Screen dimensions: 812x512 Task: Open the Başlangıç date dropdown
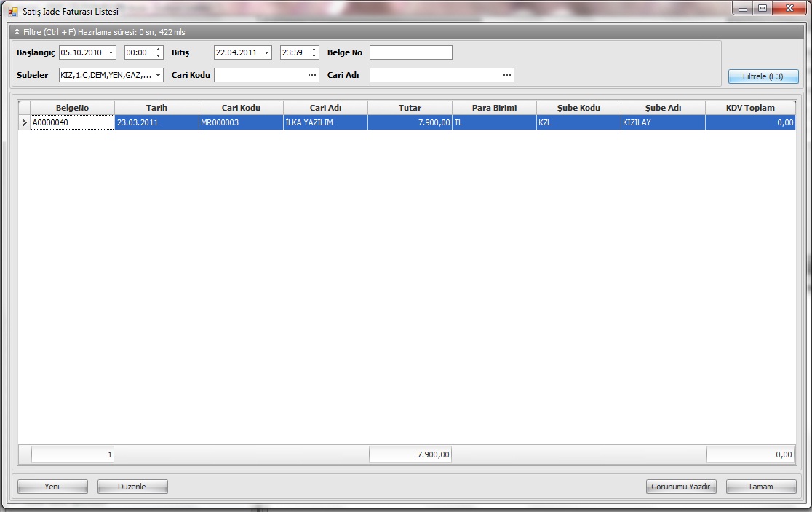click(x=111, y=53)
